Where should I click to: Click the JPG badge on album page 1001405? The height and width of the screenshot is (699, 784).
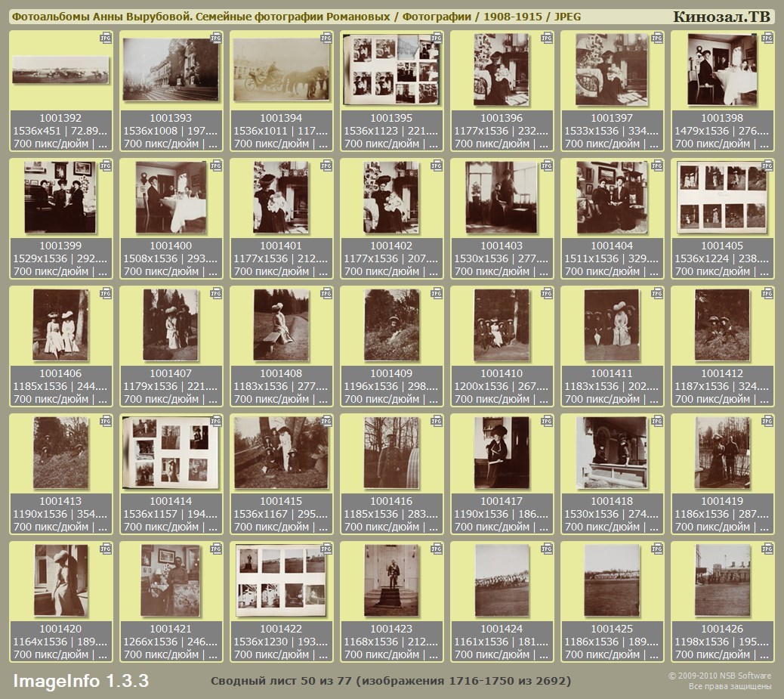point(767,165)
